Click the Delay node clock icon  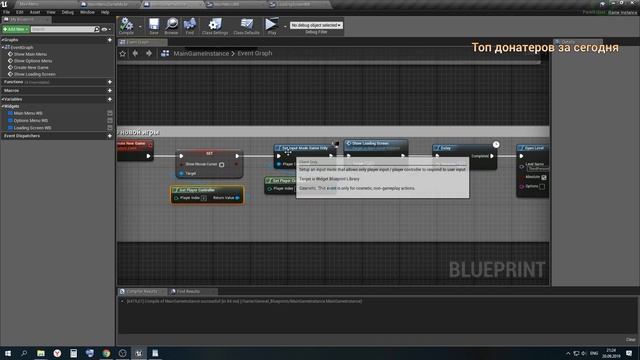point(496,144)
